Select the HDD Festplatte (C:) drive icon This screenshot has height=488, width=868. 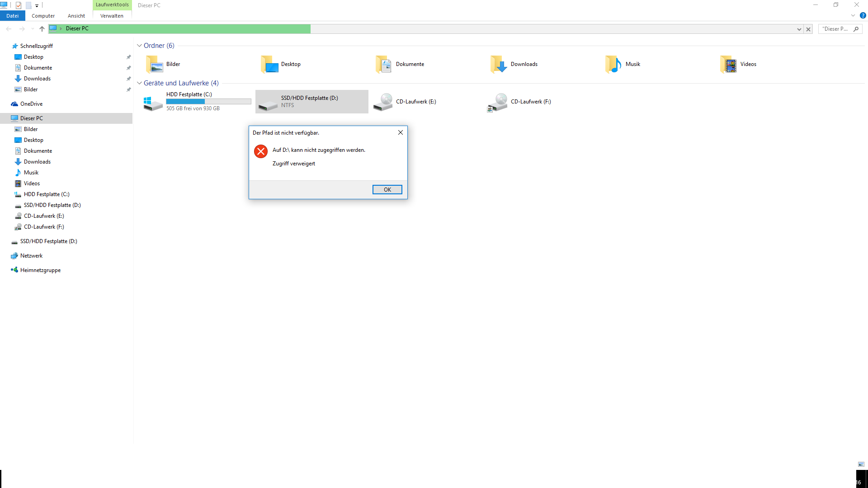coord(153,102)
